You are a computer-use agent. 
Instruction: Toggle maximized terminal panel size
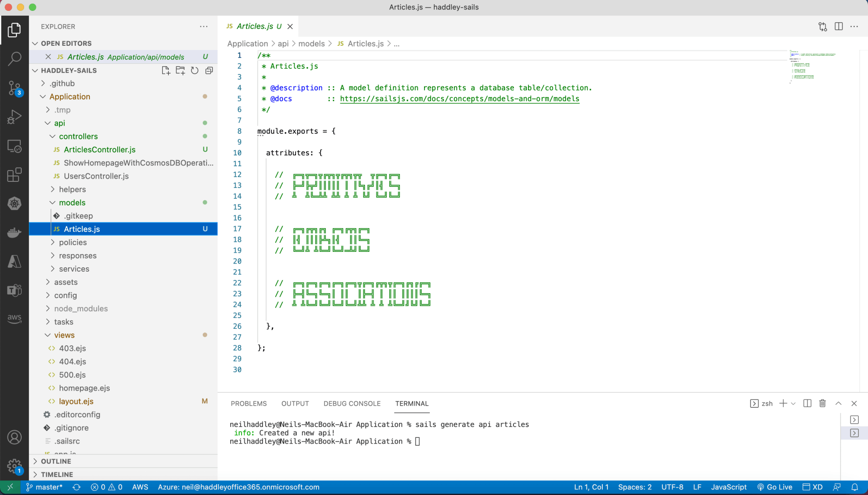[x=838, y=403]
